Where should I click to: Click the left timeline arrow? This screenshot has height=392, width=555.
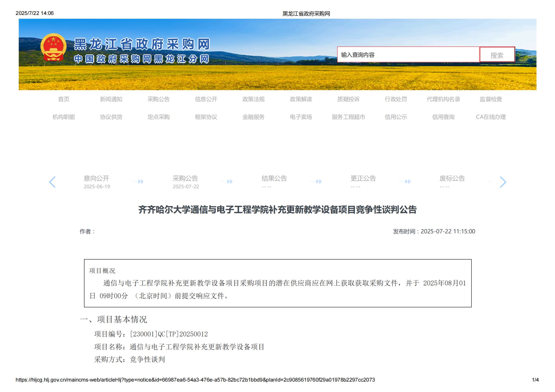click(52, 182)
